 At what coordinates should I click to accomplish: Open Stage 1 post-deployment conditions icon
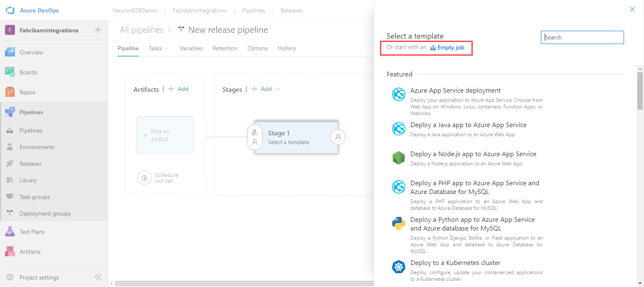coord(338,137)
